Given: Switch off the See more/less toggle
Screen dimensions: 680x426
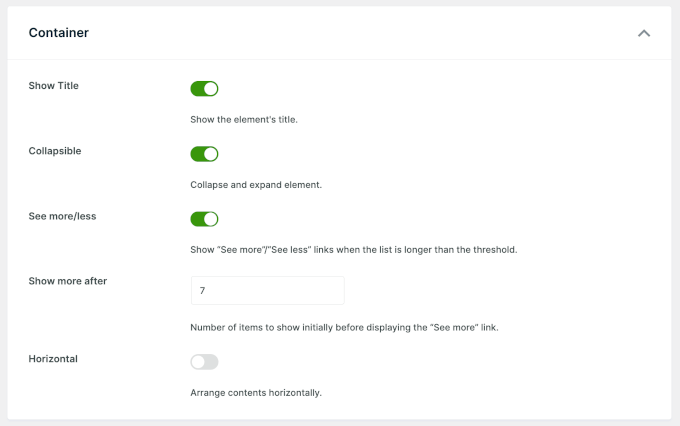Looking at the screenshot, I should pyautogui.click(x=204, y=219).
